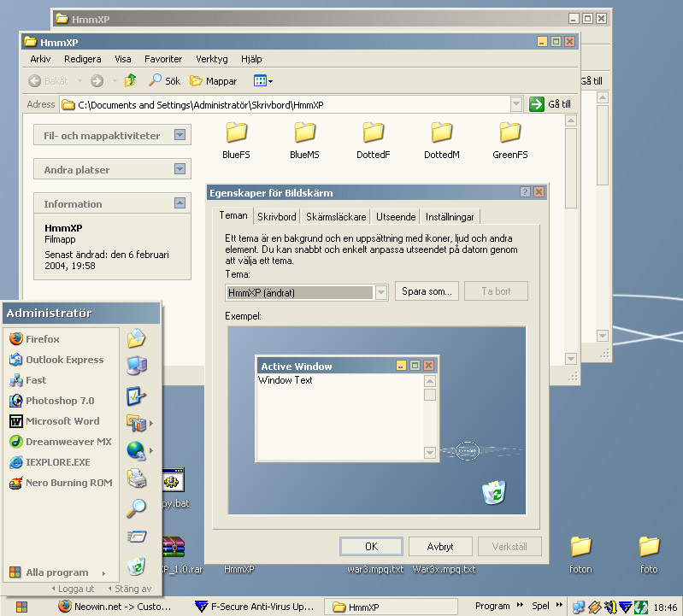Start Dreamweaver MX from start menu
Screen dimensions: 683x616
[61, 442]
